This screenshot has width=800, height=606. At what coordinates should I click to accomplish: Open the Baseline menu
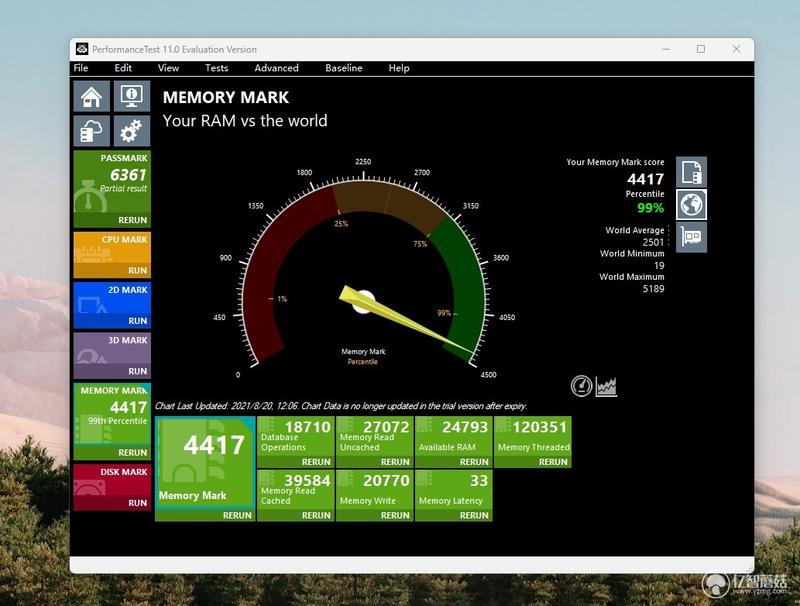[343, 68]
